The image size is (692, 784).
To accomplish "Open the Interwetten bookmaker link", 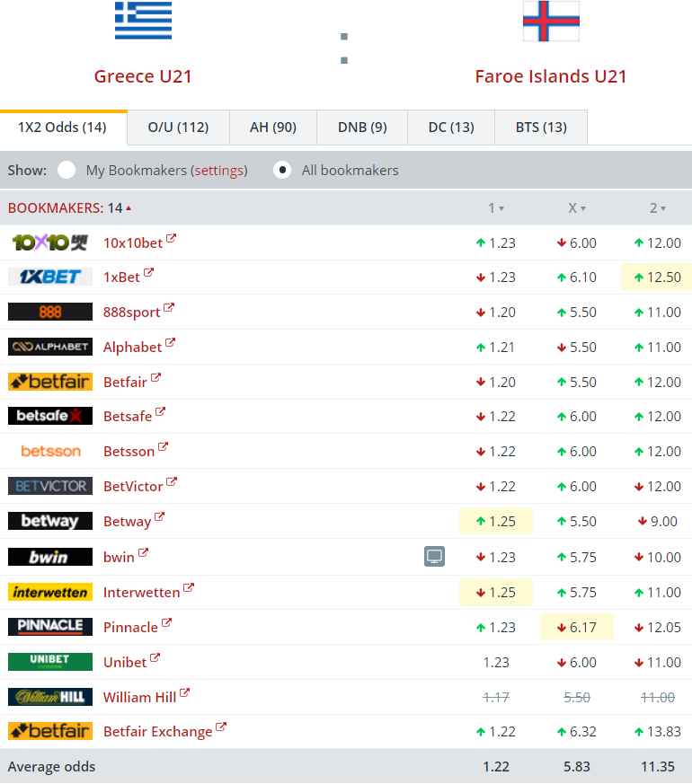I will pyautogui.click(x=142, y=593).
